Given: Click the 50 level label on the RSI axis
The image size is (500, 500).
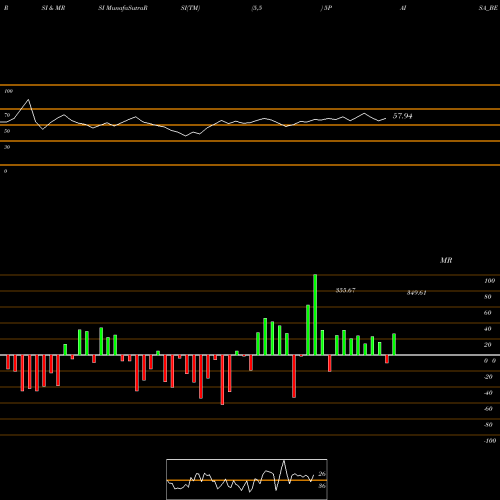Looking at the screenshot, I should tap(7, 131).
